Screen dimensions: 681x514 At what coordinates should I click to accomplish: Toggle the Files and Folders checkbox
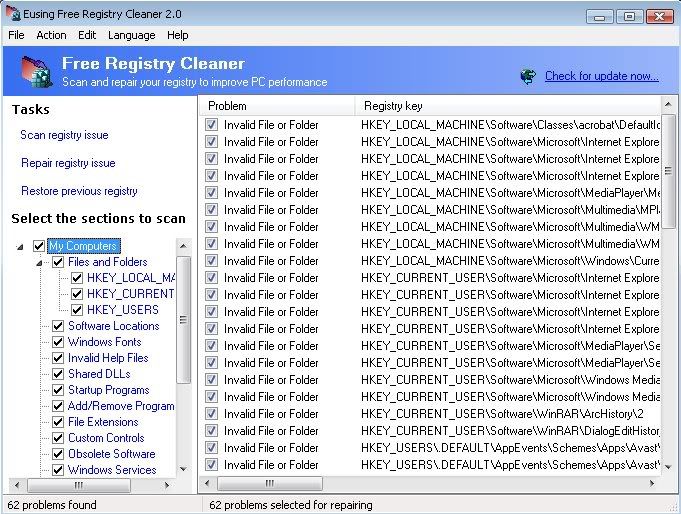pyautogui.click(x=58, y=262)
